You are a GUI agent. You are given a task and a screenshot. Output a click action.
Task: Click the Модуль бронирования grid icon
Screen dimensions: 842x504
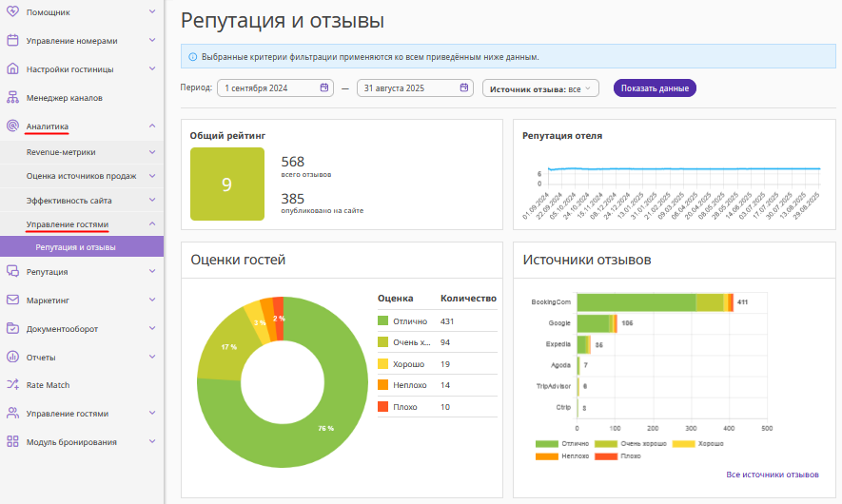[12, 442]
